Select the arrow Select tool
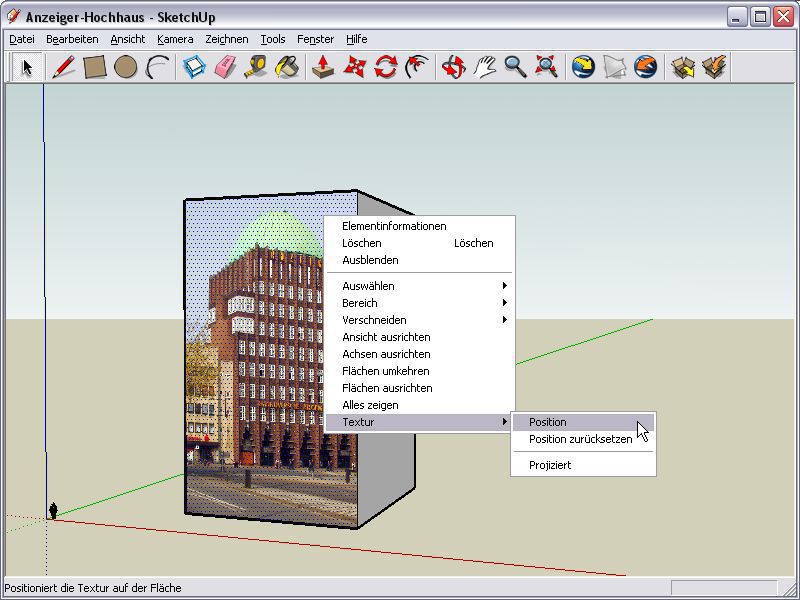800x600 pixels. coord(27,67)
